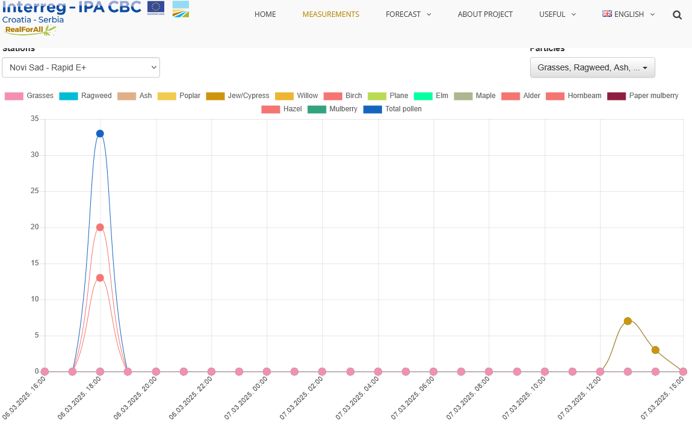The image size is (692, 429).
Task: Click the Alder legend color swatch
Action: 511,96
